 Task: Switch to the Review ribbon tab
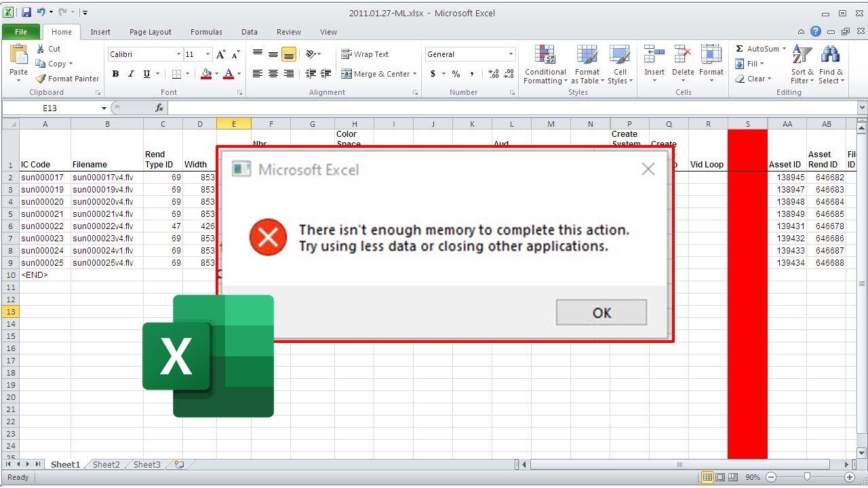289,32
